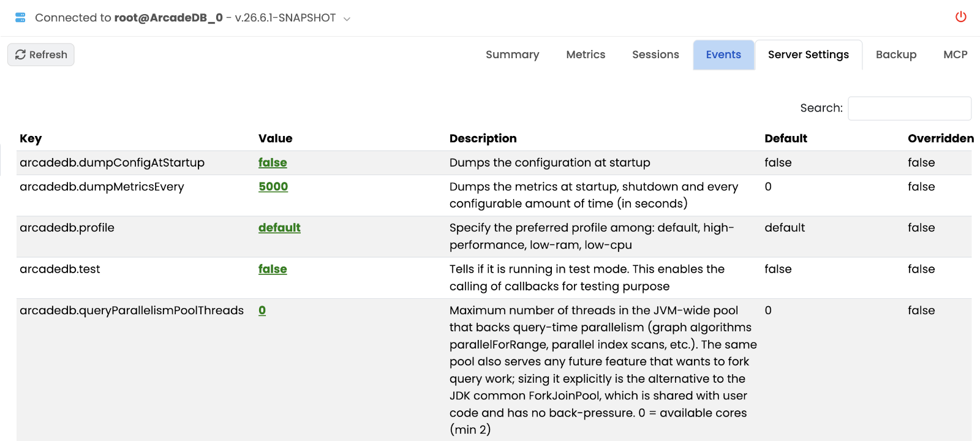Click the 'Connected to root@ArcadeDB_0' text
This screenshot has width=980, height=441.
(x=129, y=18)
